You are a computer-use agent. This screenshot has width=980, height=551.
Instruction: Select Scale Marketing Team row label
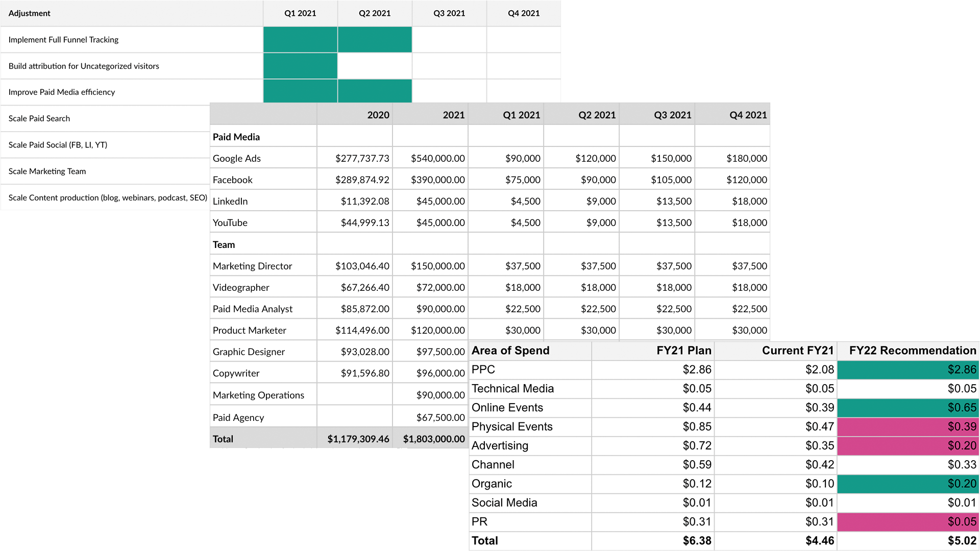47,171
